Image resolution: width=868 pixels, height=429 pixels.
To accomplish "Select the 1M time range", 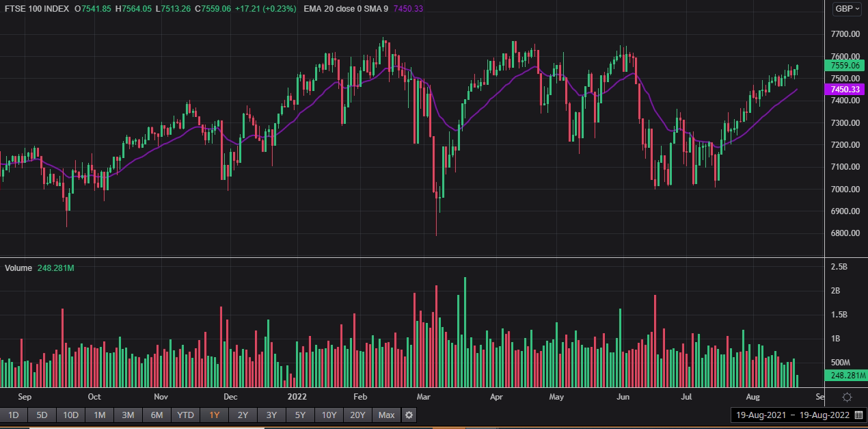I will [x=99, y=415].
